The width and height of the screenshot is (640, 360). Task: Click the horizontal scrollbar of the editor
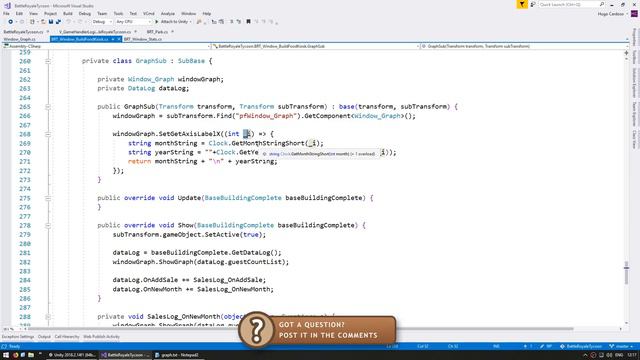[300, 329]
